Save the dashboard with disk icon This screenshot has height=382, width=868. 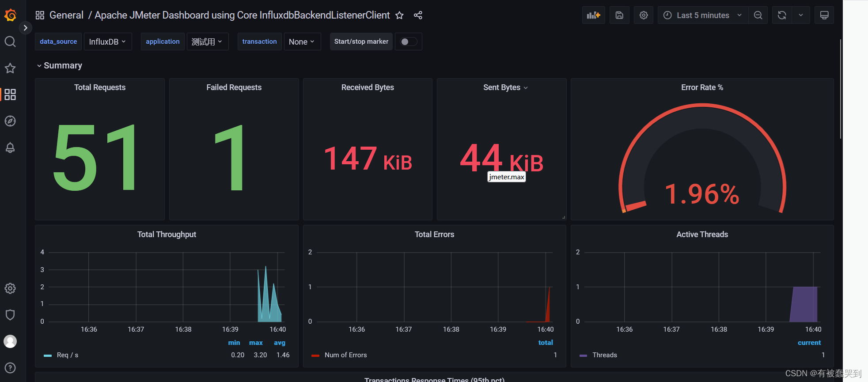pyautogui.click(x=619, y=15)
